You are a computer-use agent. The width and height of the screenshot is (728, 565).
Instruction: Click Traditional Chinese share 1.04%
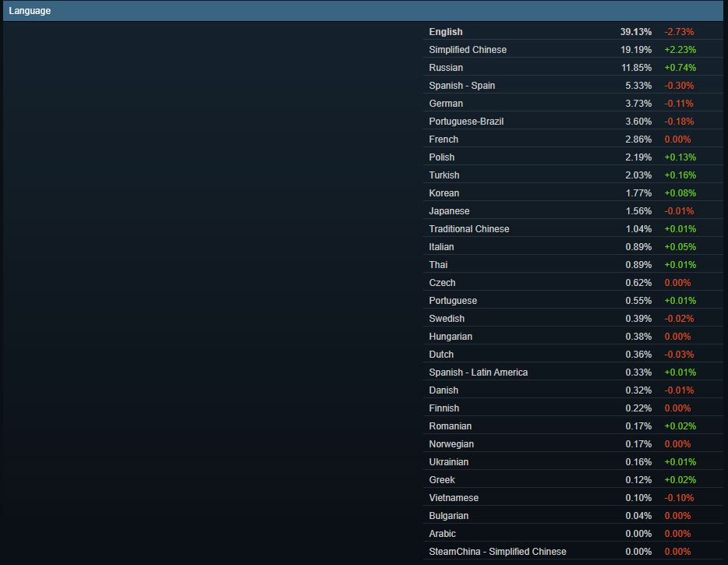tap(638, 229)
